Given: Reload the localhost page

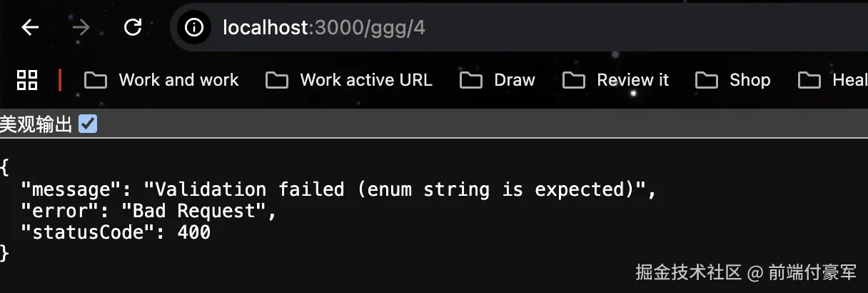Looking at the screenshot, I should tap(133, 28).
